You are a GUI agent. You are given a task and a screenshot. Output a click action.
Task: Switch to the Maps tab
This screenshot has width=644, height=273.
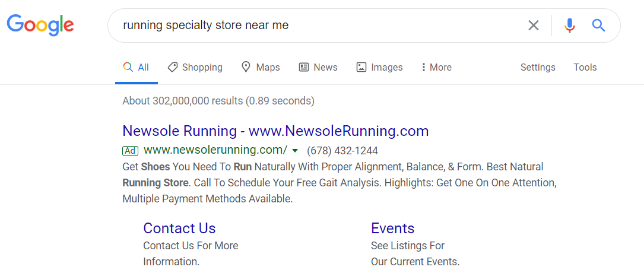coord(261,68)
